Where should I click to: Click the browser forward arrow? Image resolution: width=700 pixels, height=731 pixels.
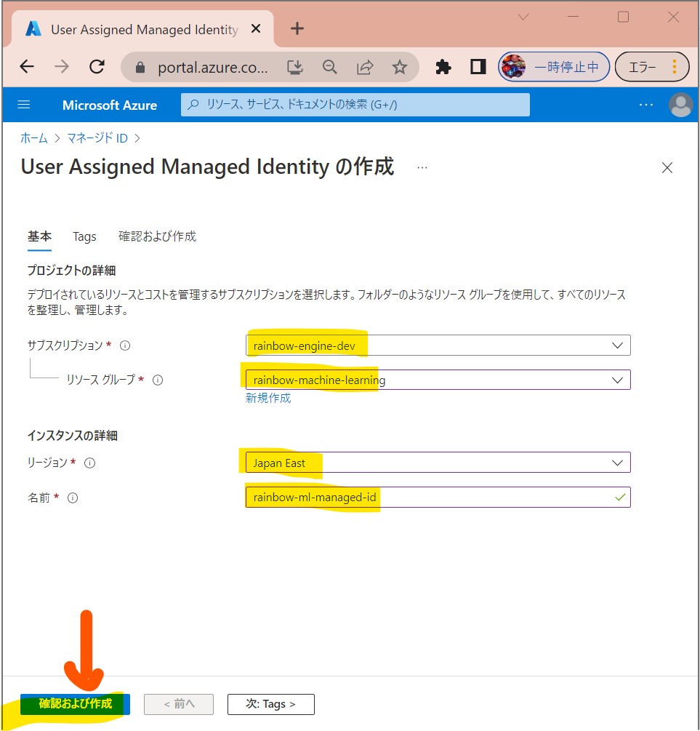pos(62,67)
